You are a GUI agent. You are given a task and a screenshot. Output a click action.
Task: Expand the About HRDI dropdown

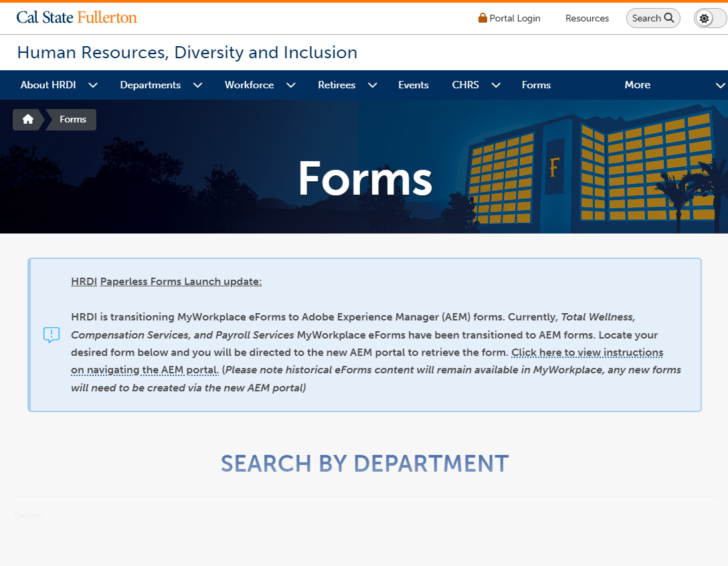click(93, 85)
